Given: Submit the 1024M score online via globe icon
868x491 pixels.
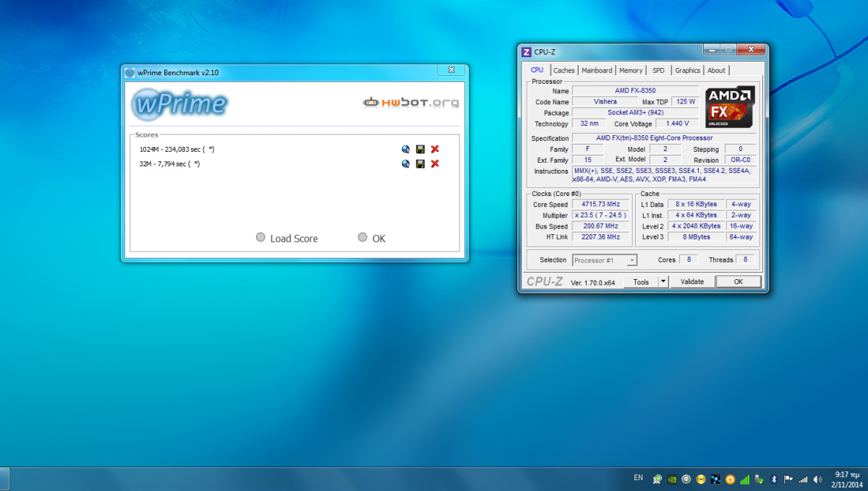Looking at the screenshot, I should (407, 150).
